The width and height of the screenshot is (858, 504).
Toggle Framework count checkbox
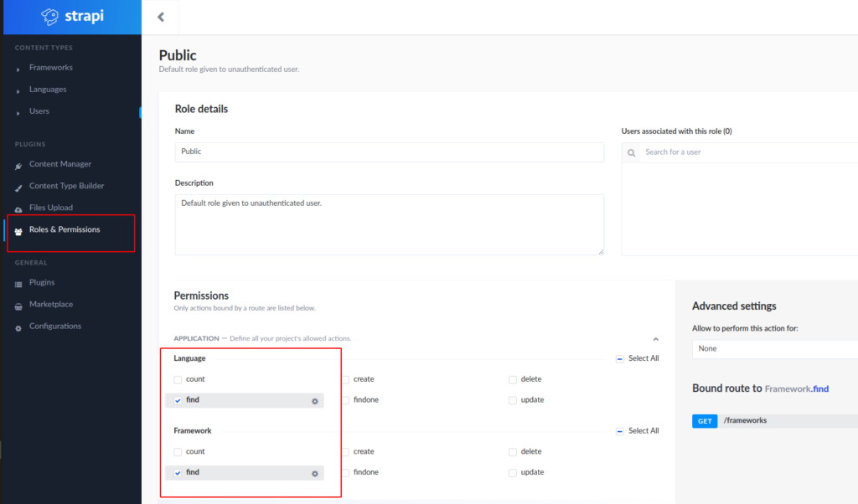(178, 452)
